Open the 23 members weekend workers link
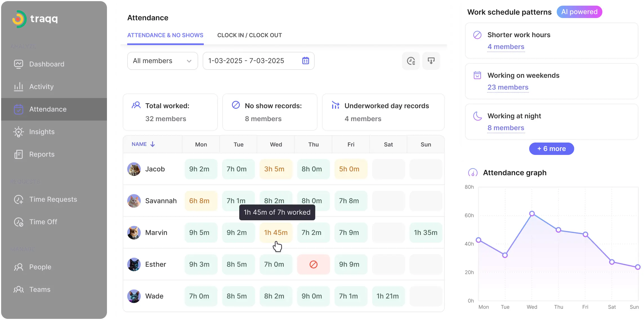The width and height of the screenshot is (644, 320). pos(508,87)
